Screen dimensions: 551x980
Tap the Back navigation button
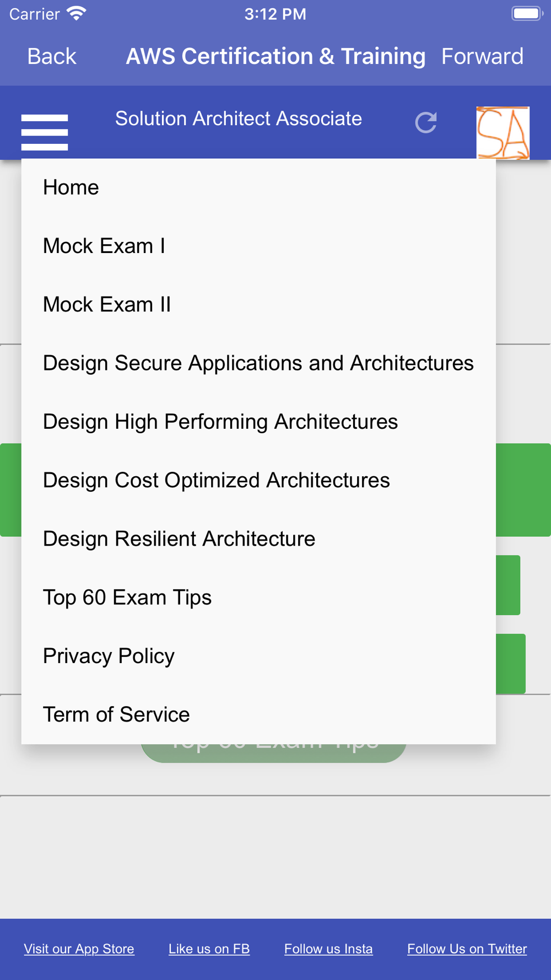pos(52,56)
